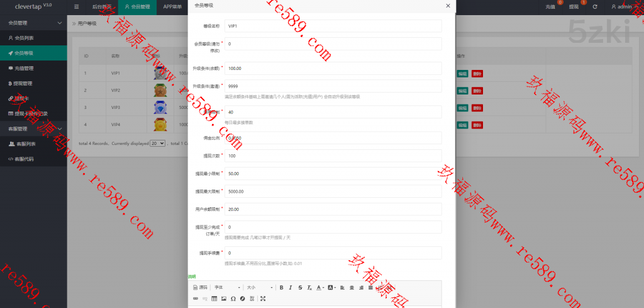Switch to the 后台首页 top tab
Image resolution: width=644 pixels, height=308 pixels.
pyautogui.click(x=102, y=7)
